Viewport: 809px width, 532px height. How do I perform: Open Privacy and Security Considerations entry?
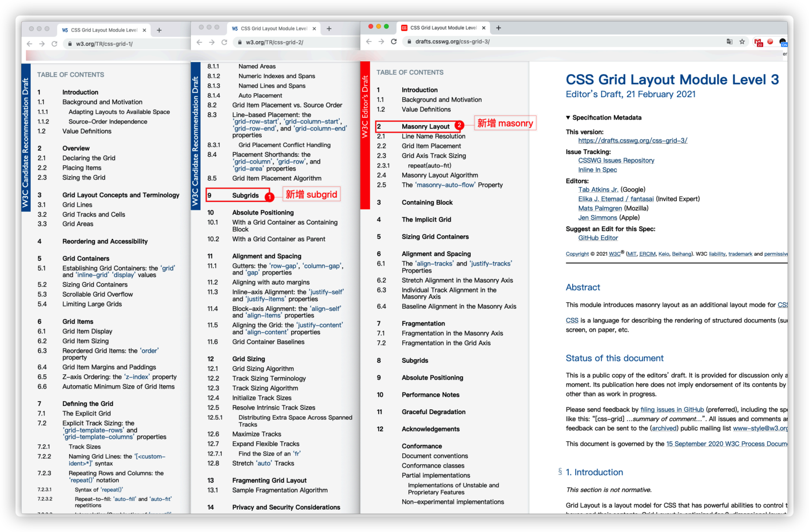[286, 507]
